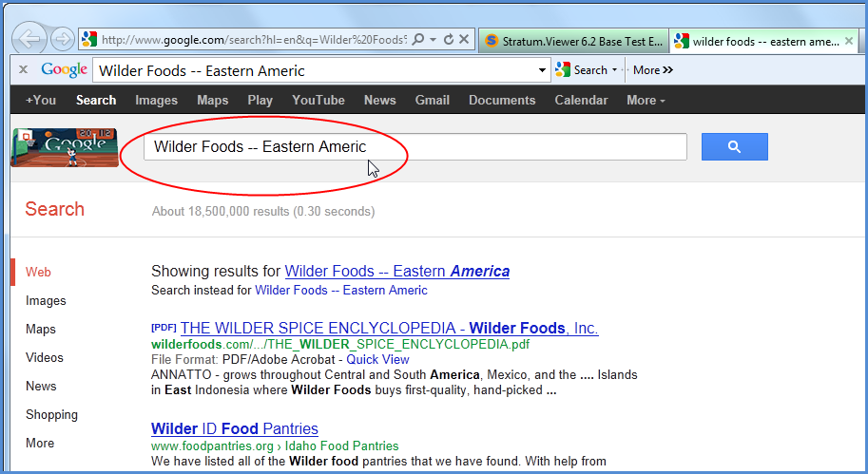Click the Stop loading X icon in address bar

[464, 40]
